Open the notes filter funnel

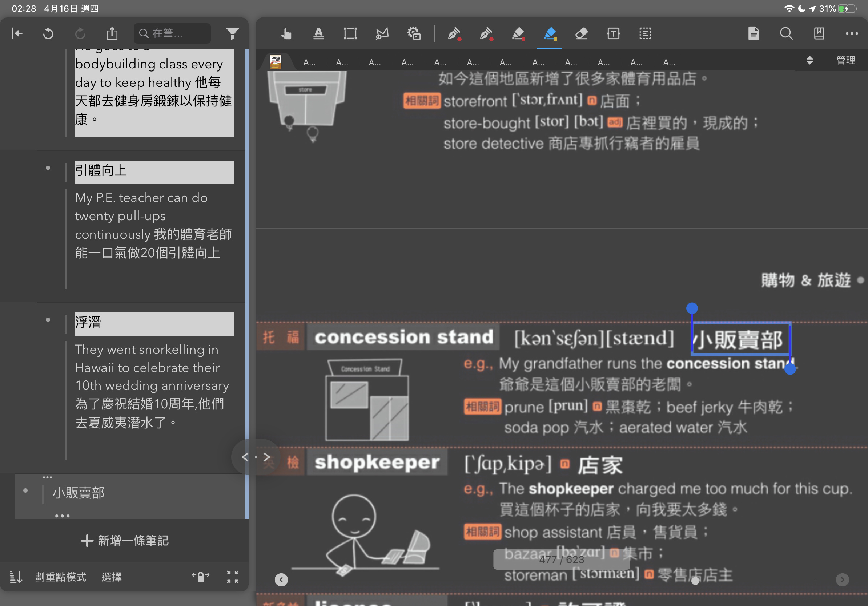tap(233, 34)
